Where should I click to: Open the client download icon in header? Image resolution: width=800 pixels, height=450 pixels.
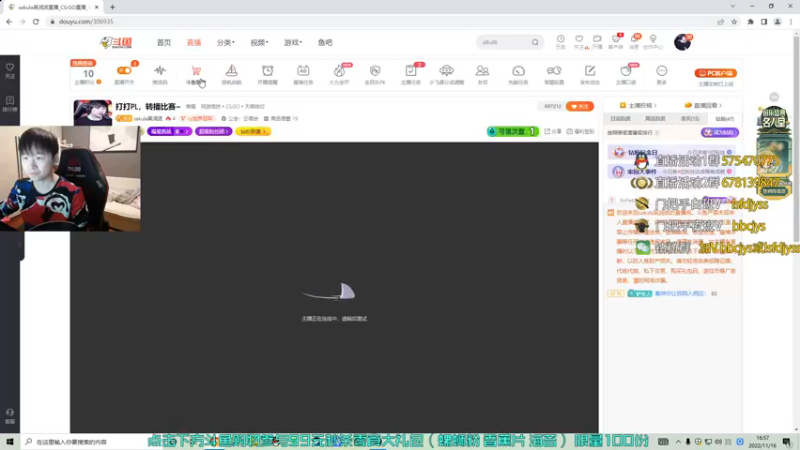pos(616,41)
